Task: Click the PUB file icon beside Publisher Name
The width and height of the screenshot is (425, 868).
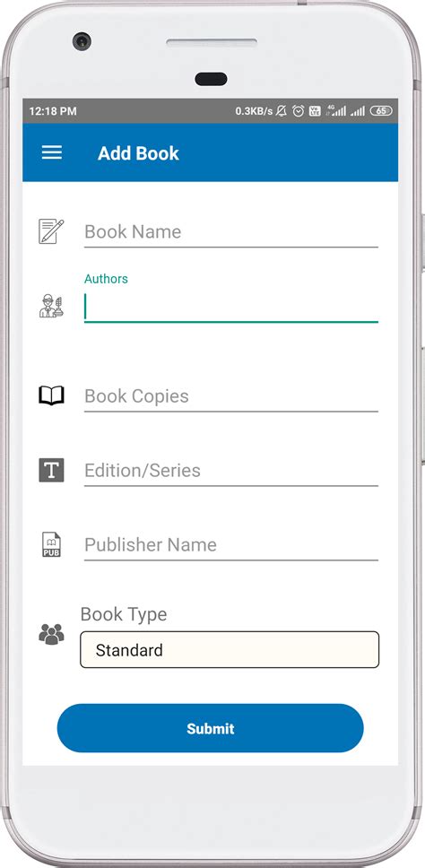Action: point(51,544)
